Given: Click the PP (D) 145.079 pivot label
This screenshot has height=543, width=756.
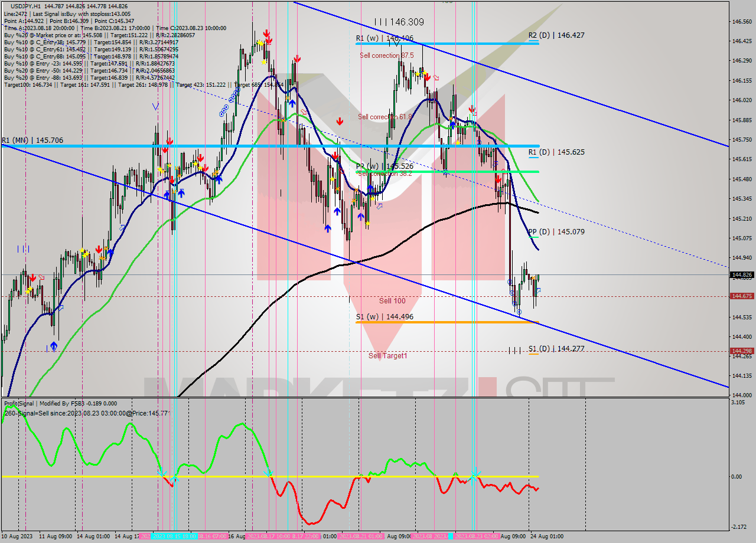Looking at the screenshot, I should click(558, 232).
